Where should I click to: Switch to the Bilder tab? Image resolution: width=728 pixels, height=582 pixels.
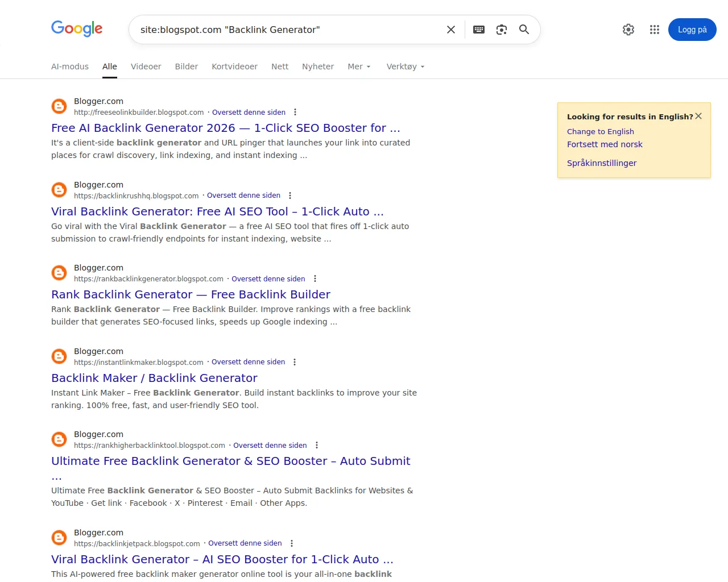coord(186,66)
